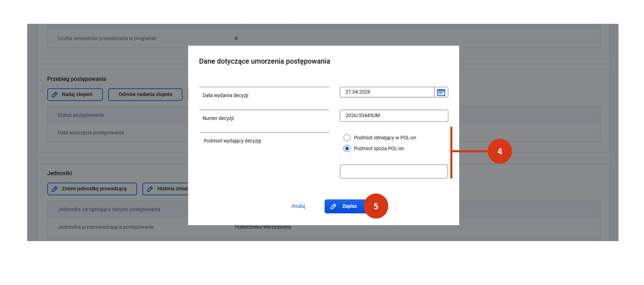Cancel the dialog with Anuluj
Viewport: 644px width, 285px height.
[298, 206]
